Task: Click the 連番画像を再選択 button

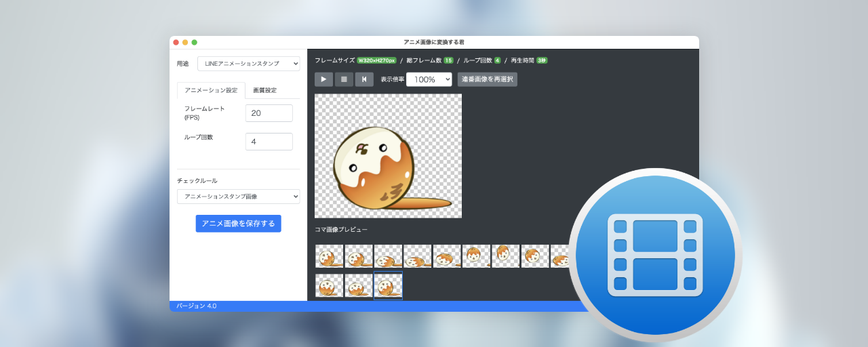Action: coord(487,79)
